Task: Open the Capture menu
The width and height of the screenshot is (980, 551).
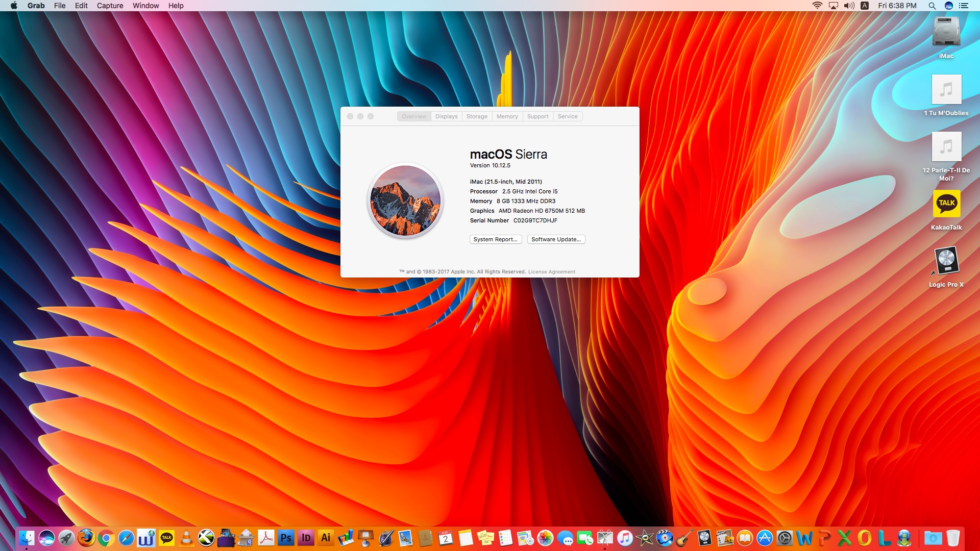Action: pyautogui.click(x=110, y=6)
